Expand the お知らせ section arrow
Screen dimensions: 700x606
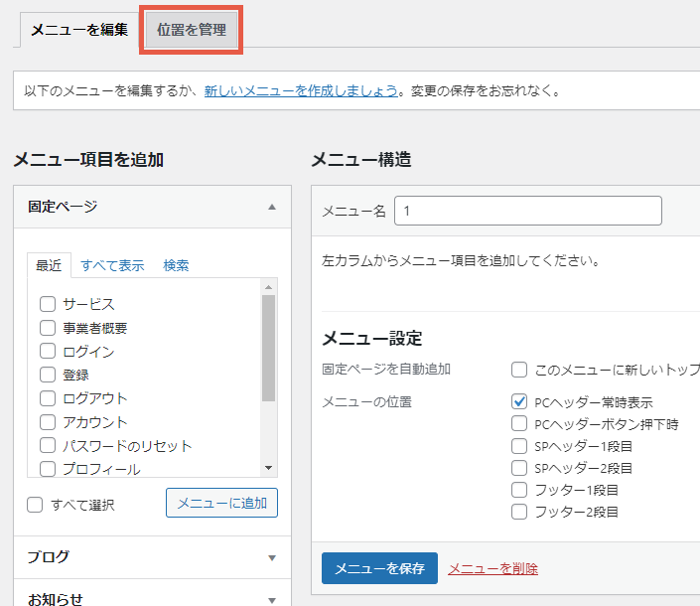272,600
